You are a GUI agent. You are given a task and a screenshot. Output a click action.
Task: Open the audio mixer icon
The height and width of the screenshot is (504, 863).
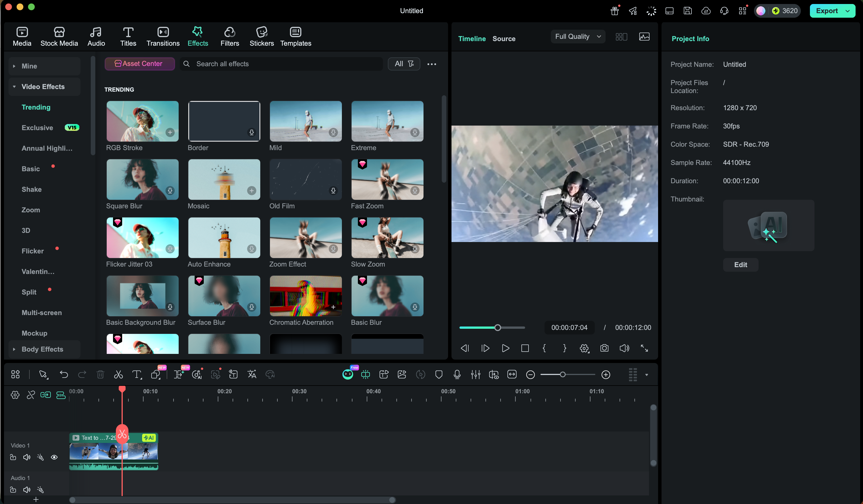coord(475,375)
